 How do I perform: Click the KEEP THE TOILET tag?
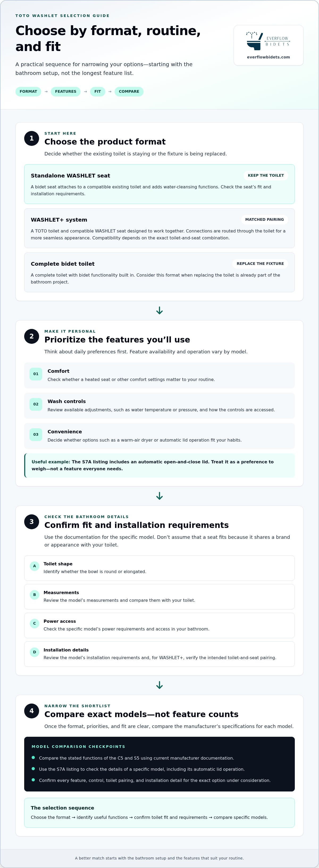266,176
